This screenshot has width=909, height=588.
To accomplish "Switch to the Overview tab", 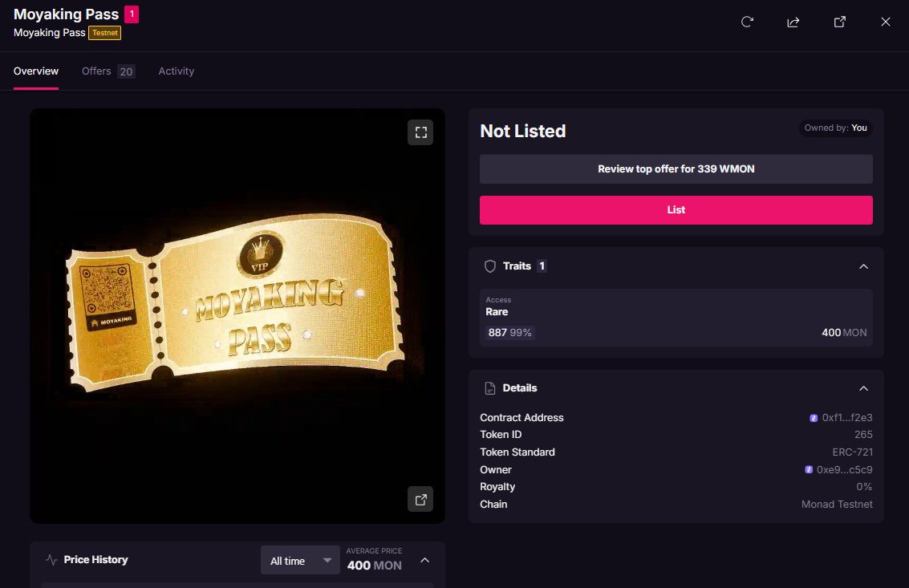I will coord(36,71).
